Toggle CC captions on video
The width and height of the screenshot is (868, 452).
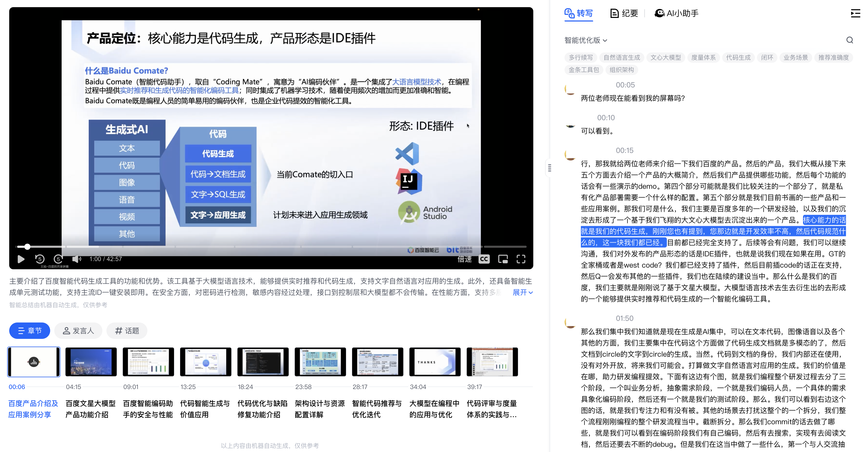pos(484,259)
